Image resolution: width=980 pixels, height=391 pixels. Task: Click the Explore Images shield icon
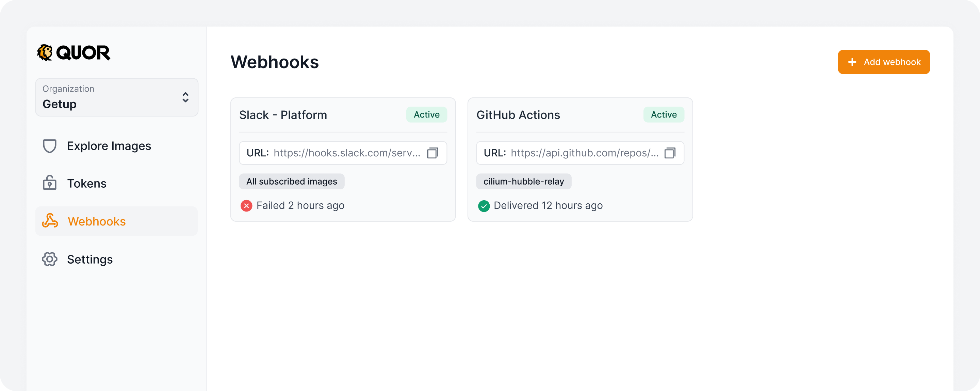coord(49,146)
